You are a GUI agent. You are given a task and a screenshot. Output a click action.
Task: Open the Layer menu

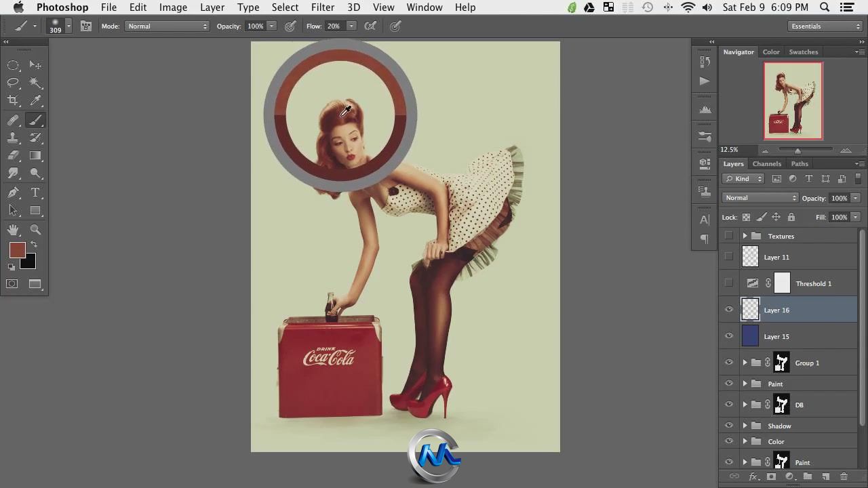pos(212,7)
